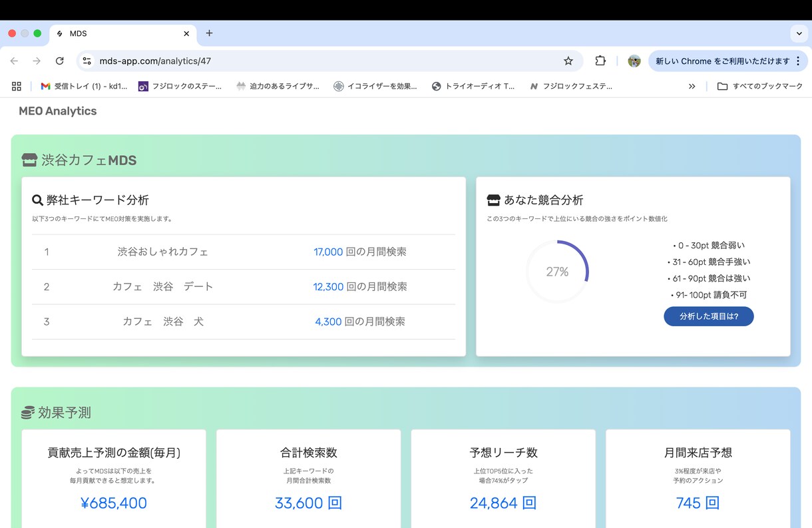The width and height of the screenshot is (812, 528).
Task: Click the 貢献売上予測の金額(毎月) card title
Action: click(x=114, y=453)
